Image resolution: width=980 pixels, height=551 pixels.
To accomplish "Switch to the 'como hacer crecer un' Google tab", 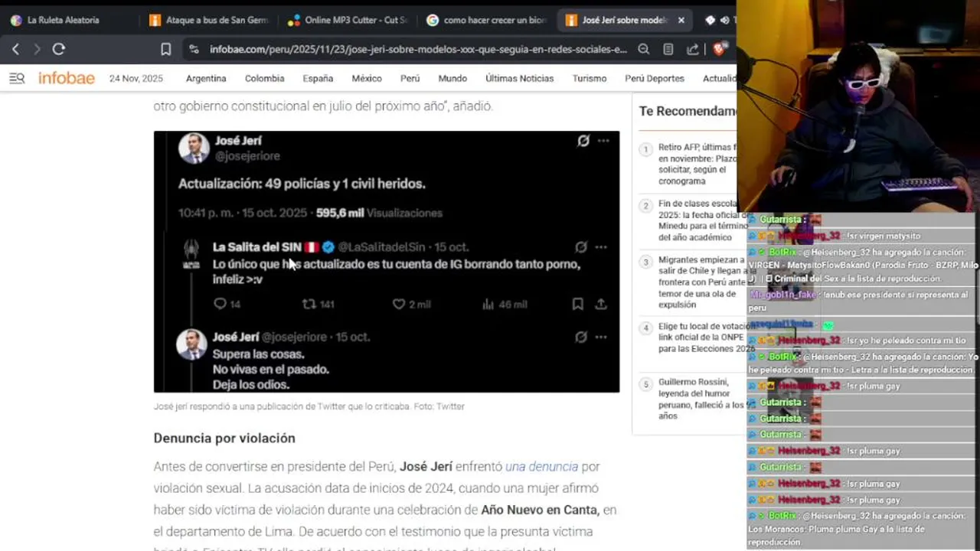I will pyautogui.click(x=486, y=20).
